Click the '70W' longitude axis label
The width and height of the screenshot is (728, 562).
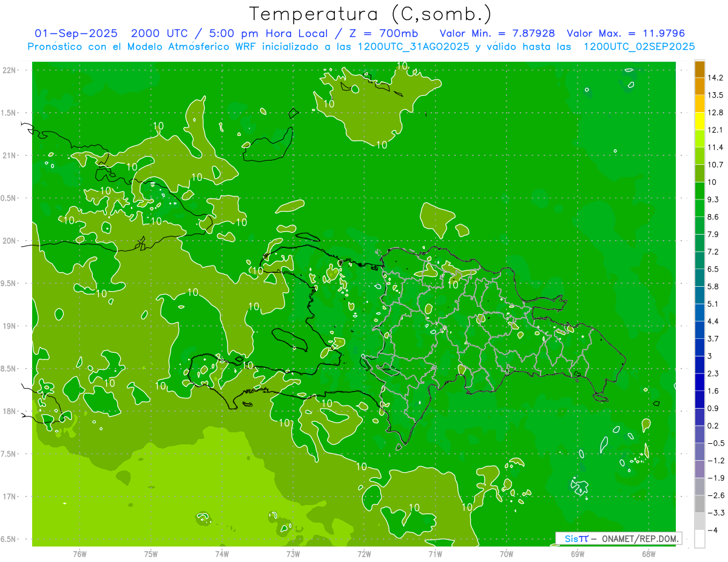pos(507,554)
